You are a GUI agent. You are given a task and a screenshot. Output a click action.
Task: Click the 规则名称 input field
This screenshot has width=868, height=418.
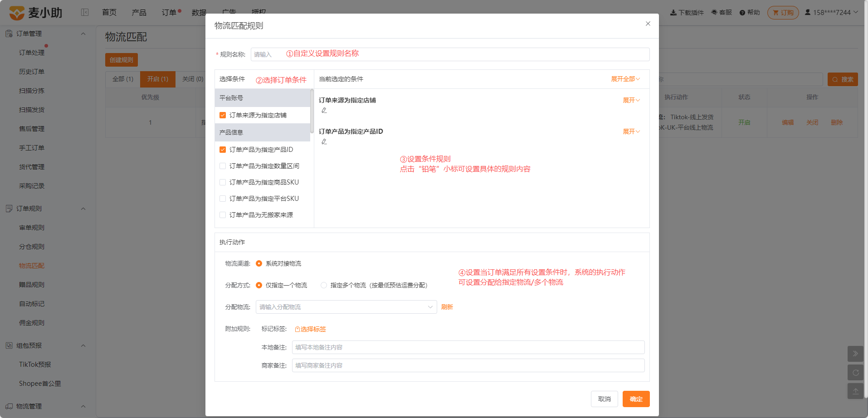tap(450, 54)
